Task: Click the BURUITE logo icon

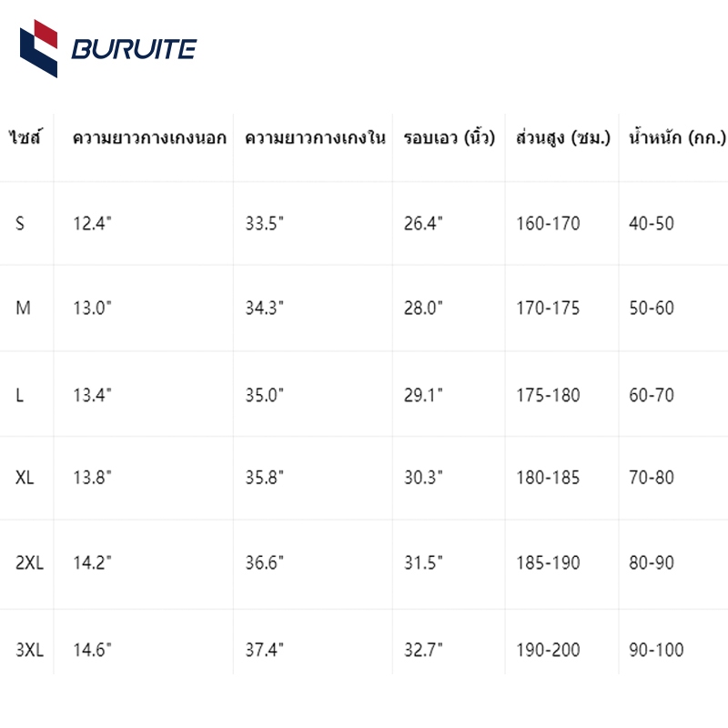Action: (38, 49)
